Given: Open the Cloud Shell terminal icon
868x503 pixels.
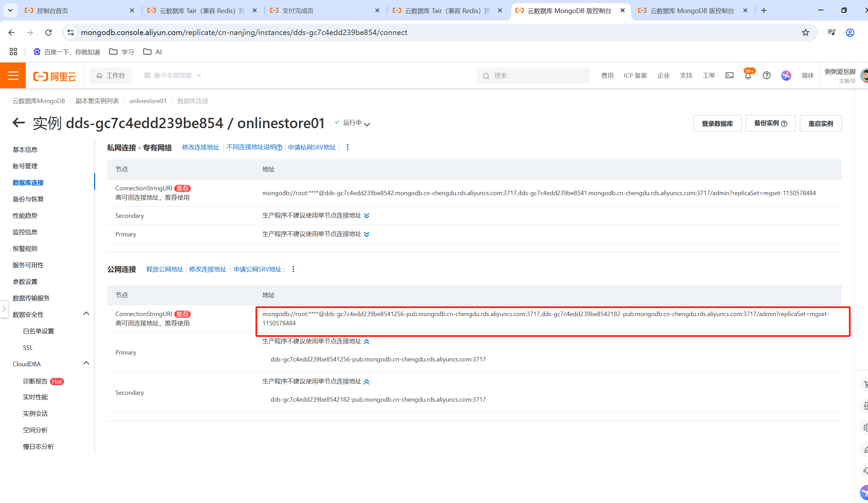Looking at the screenshot, I should pyautogui.click(x=729, y=75).
